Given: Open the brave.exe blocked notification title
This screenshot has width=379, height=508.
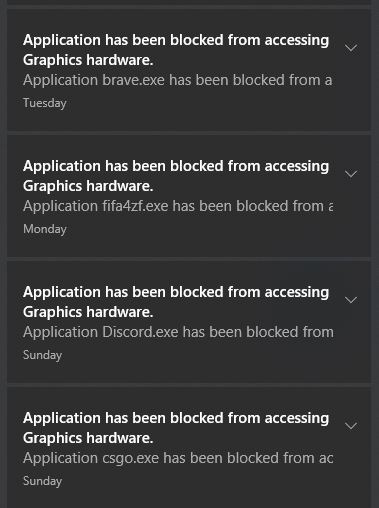Looking at the screenshot, I should coord(176,50).
